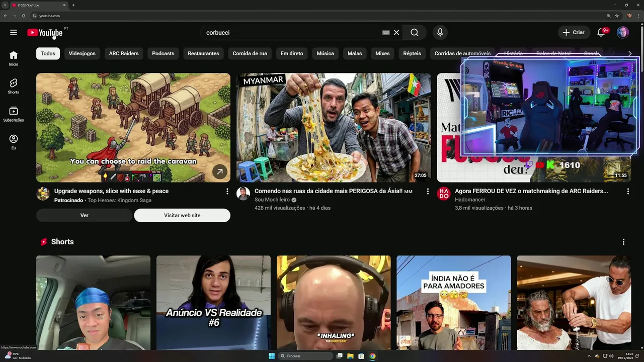
Task: Open notifications bell
Action: (601, 32)
